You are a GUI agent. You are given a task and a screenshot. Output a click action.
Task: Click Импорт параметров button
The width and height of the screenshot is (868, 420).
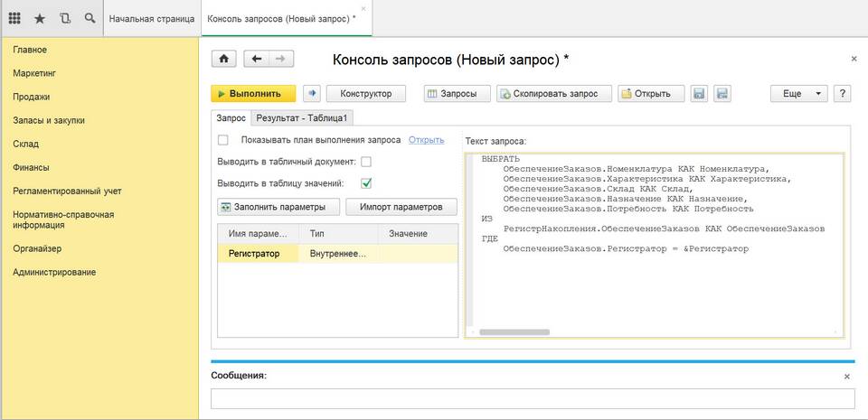(401, 207)
